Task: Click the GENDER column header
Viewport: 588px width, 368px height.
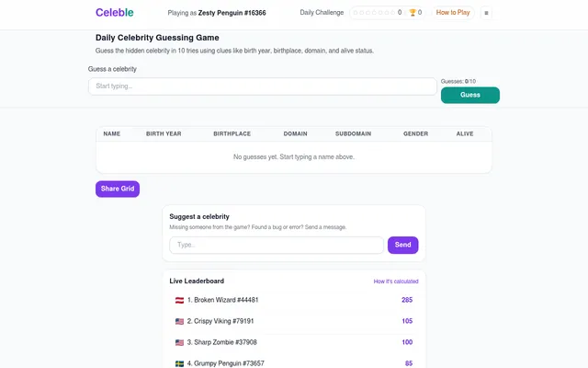Action: (x=415, y=133)
